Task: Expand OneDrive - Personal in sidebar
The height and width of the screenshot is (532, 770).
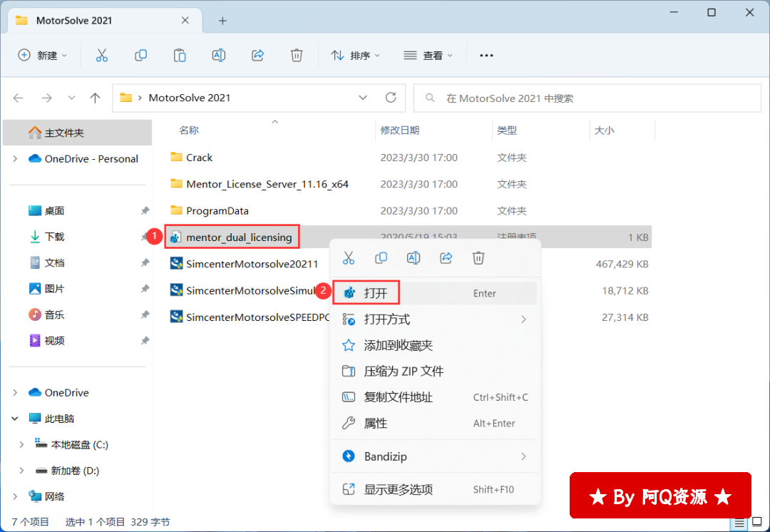Action: (15, 158)
